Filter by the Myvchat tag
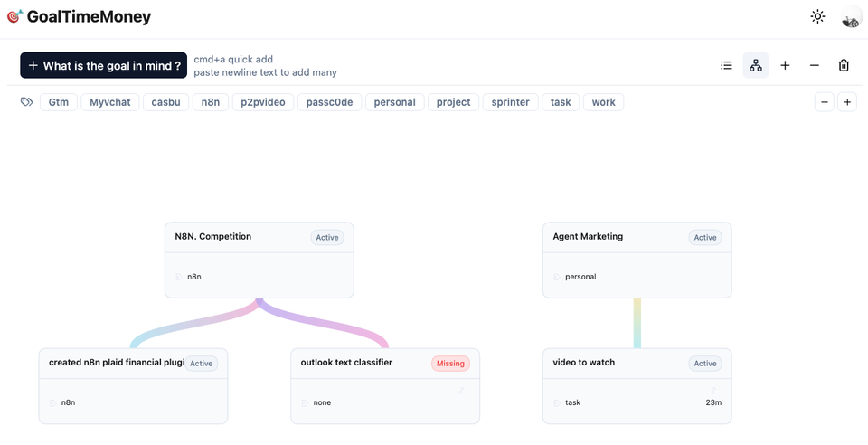 pyautogui.click(x=110, y=102)
